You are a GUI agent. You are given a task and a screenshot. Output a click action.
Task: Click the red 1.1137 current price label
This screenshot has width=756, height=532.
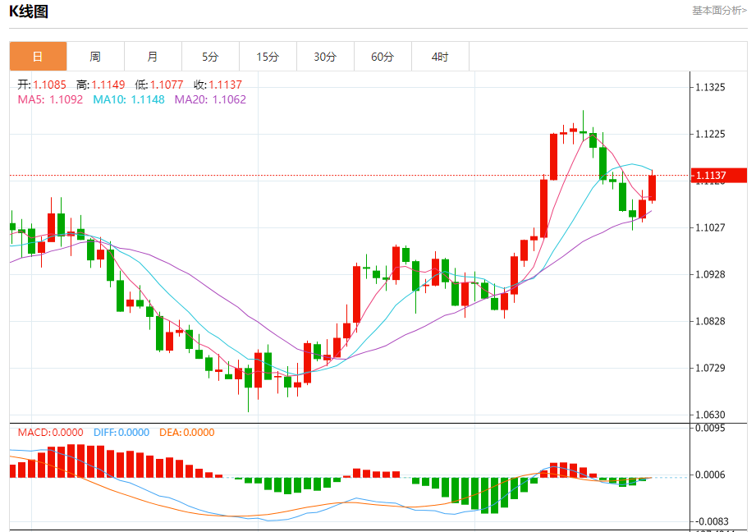click(719, 175)
